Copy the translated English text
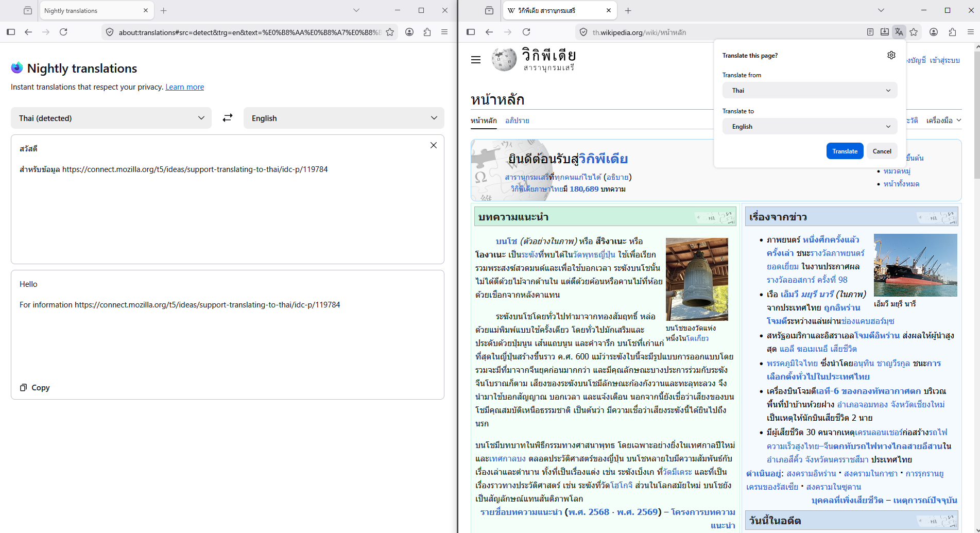 (x=35, y=387)
